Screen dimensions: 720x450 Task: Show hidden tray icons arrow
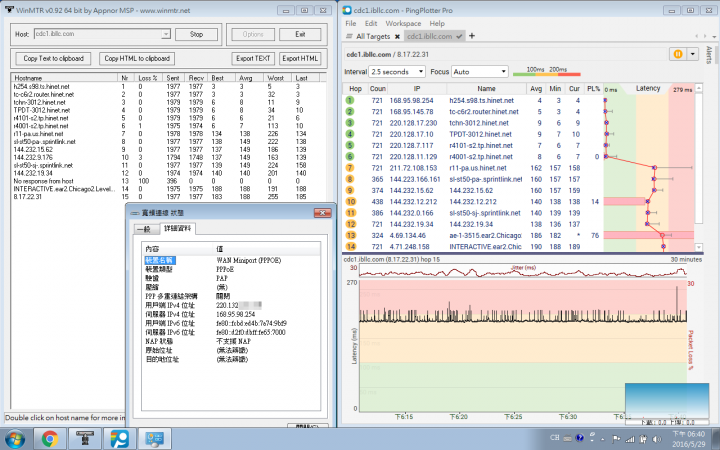(603, 439)
